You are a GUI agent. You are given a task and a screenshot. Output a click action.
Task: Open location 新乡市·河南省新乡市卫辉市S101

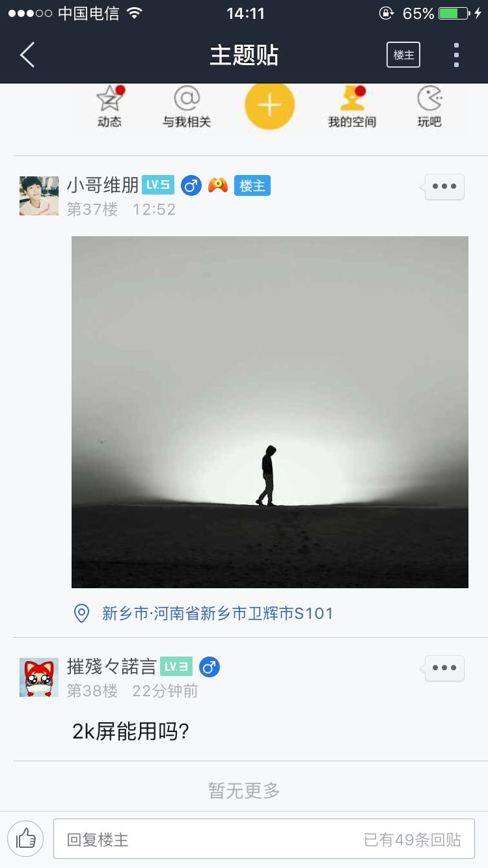pos(217,613)
